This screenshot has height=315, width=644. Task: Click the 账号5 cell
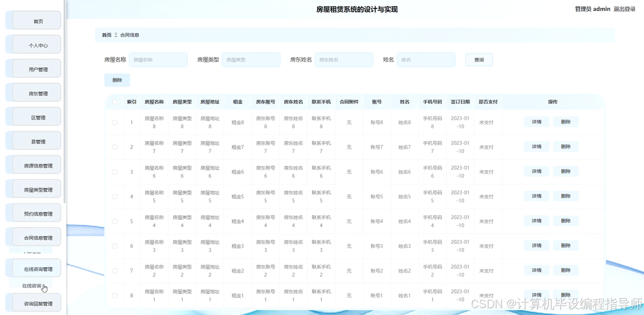tap(377, 197)
